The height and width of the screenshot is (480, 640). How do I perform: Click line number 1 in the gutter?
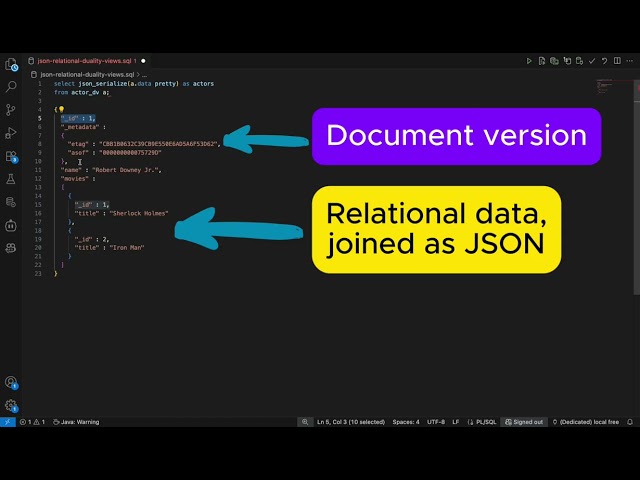coord(40,84)
